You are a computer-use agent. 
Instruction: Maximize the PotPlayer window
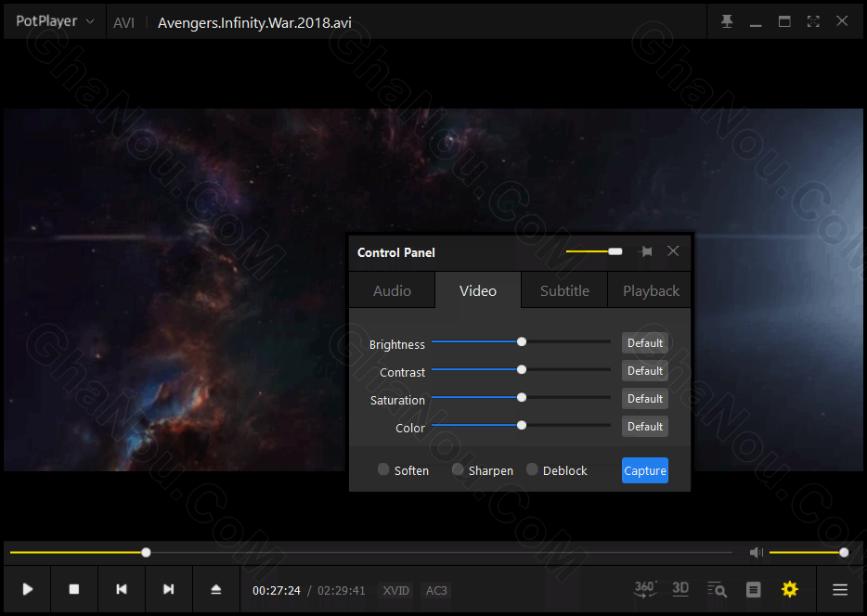[x=784, y=21]
